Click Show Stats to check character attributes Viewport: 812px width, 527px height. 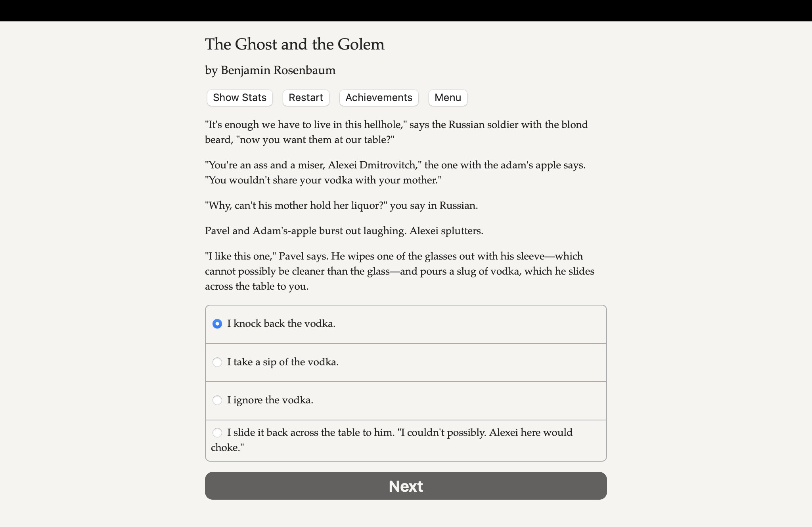(239, 97)
